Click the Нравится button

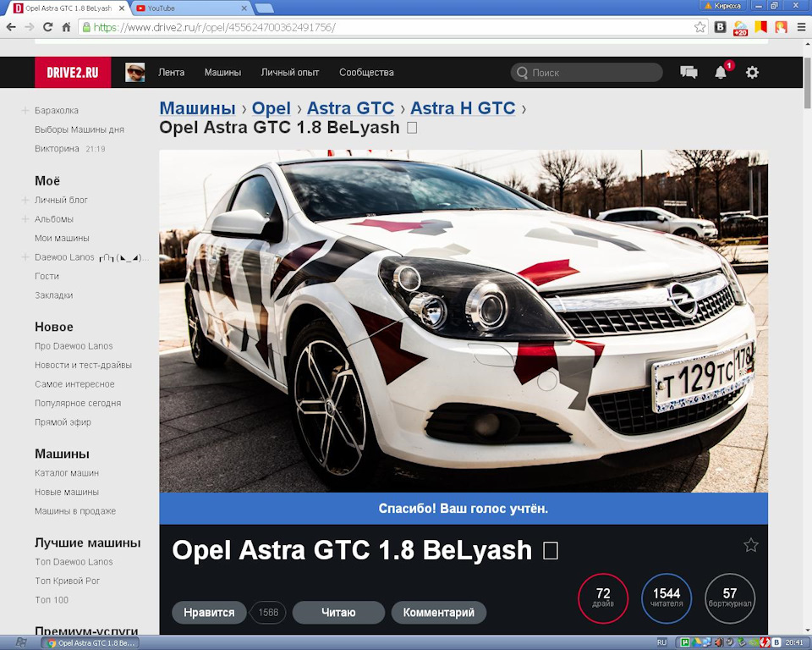tap(209, 613)
